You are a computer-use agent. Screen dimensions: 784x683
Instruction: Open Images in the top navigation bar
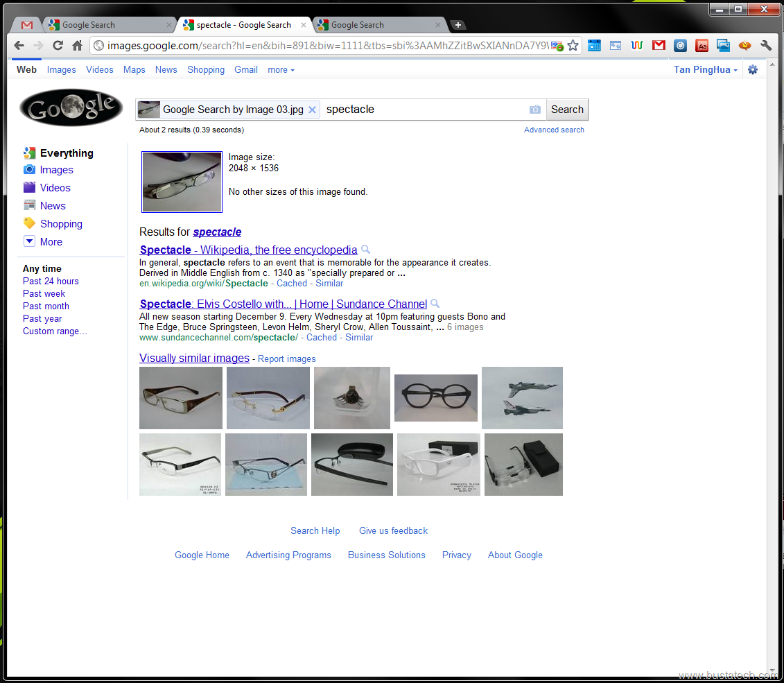(62, 70)
